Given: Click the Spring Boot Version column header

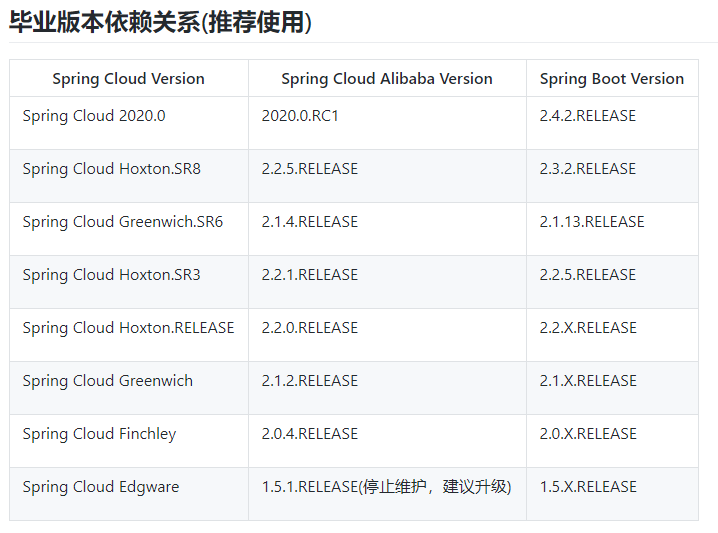Looking at the screenshot, I should 612,78.
